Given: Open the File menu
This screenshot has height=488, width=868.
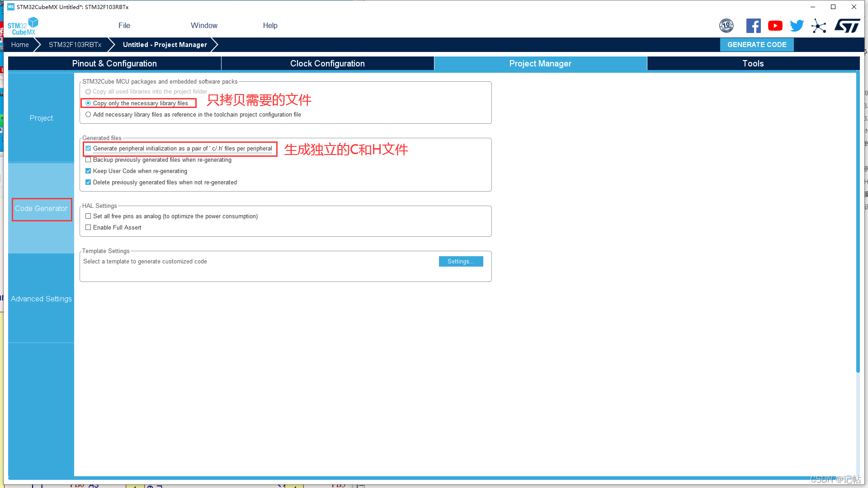Looking at the screenshot, I should 124,25.
